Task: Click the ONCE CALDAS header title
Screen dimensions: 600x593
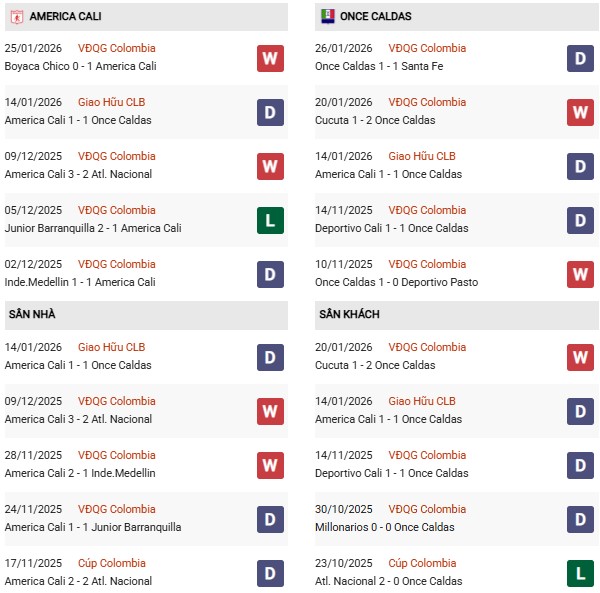Action: 375,17
